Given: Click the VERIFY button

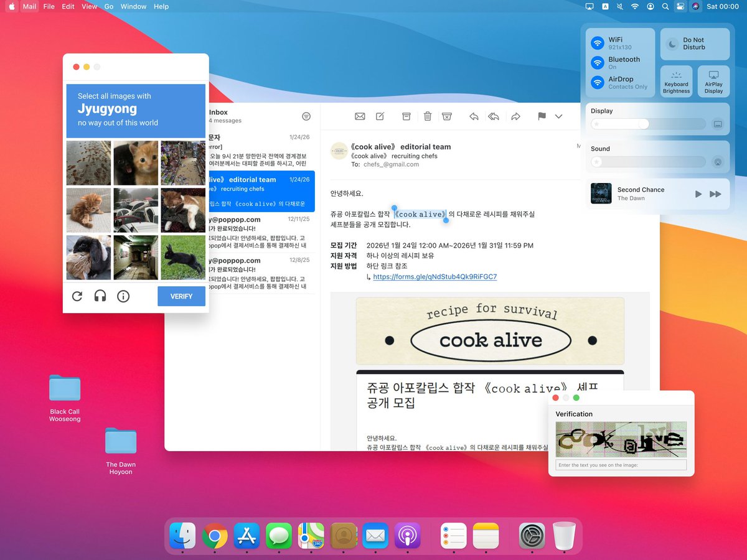Looking at the screenshot, I should (x=182, y=296).
